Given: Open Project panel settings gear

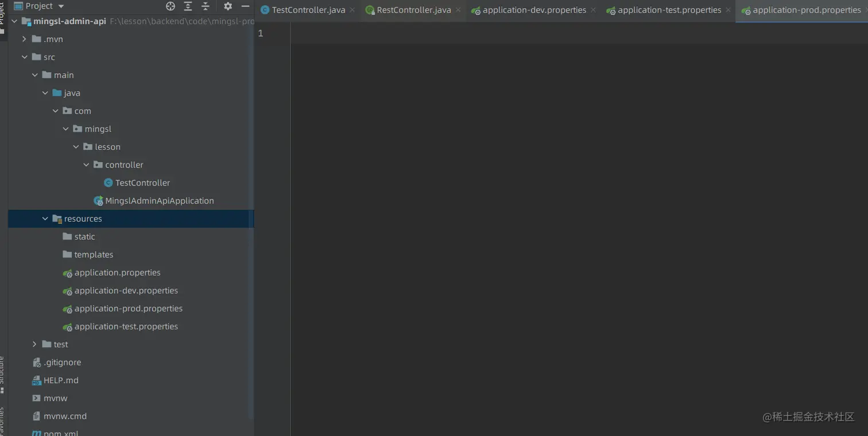Looking at the screenshot, I should pos(228,6).
